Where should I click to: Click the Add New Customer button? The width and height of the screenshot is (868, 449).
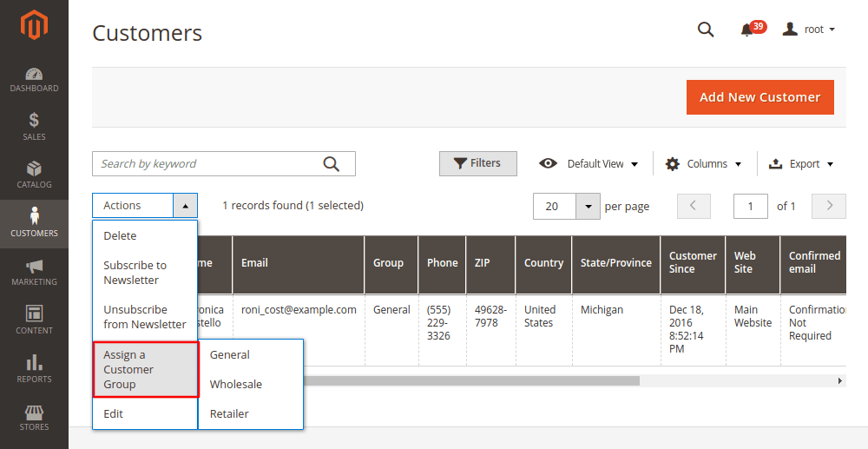[x=760, y=97]
